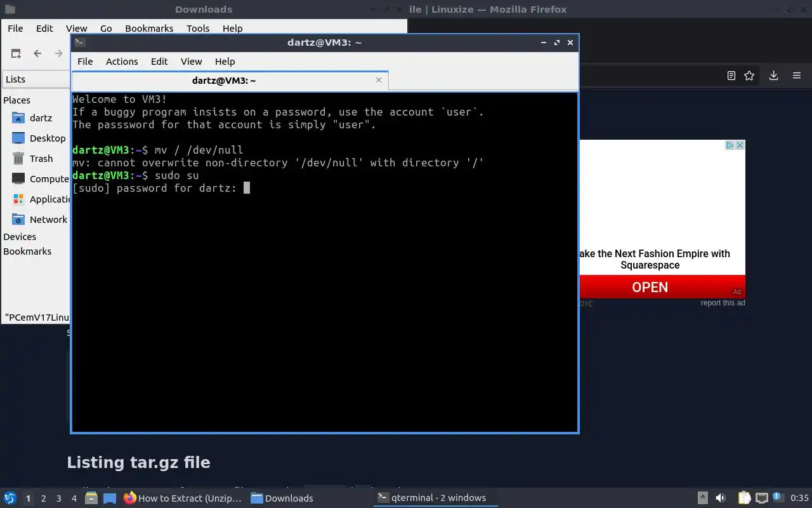The width and height of the screenshot is (812, 508).
Task: Click the report this ad link
Action: tap(723, 303)
